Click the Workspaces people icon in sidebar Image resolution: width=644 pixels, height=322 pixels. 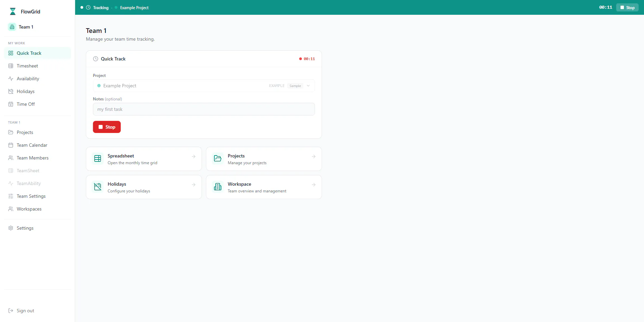click(x=11, y=209)
